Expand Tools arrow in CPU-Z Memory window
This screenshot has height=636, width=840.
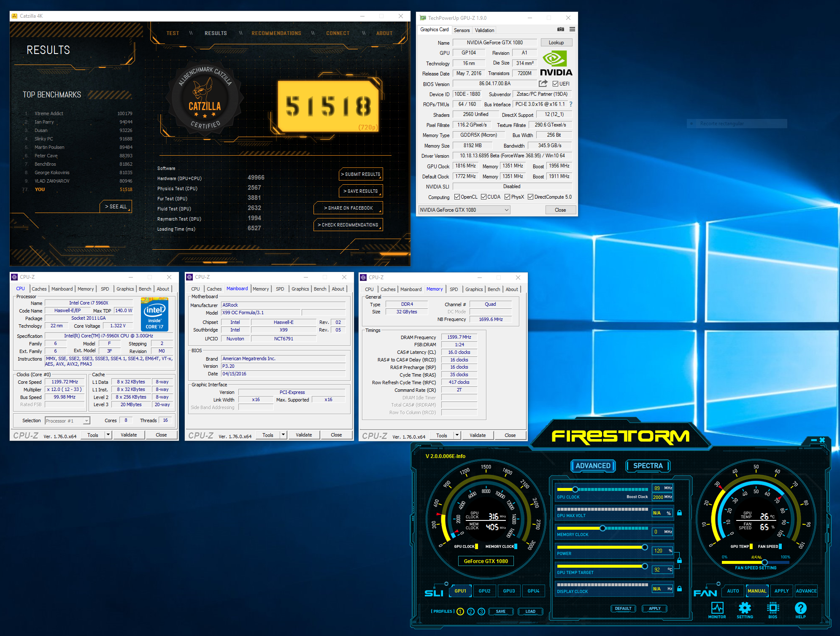click(x=457, y=435)
